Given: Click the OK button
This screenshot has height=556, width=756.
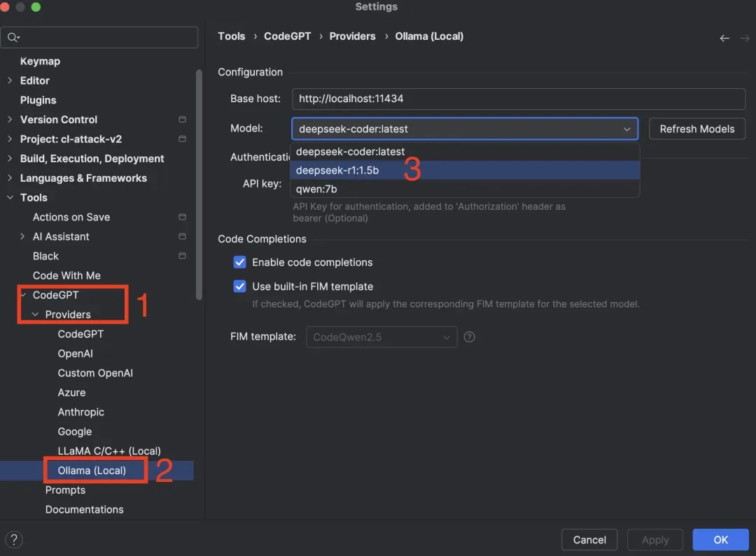Looking at the screenshot, I should coord(720,539).
